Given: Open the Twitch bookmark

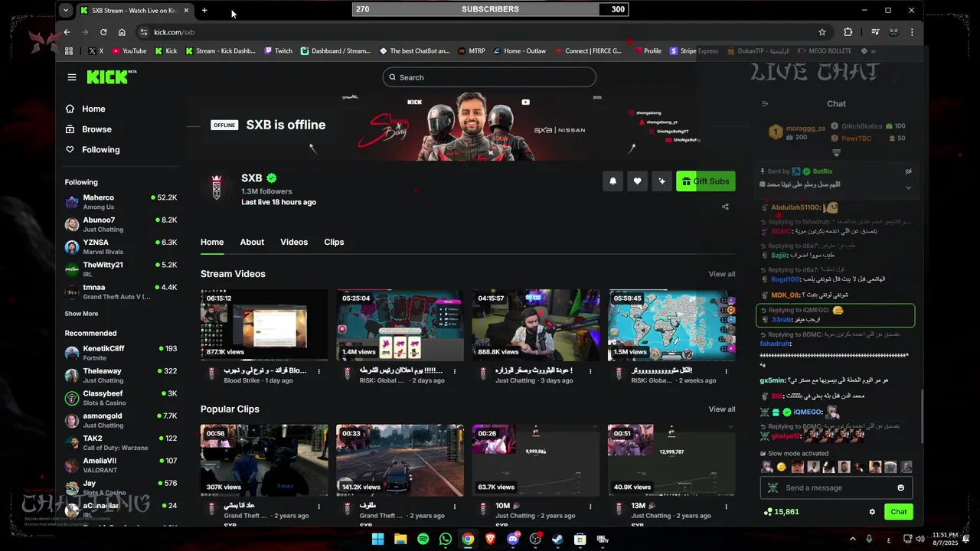Looking at the screenshot, I should click(x=279, y=51).
